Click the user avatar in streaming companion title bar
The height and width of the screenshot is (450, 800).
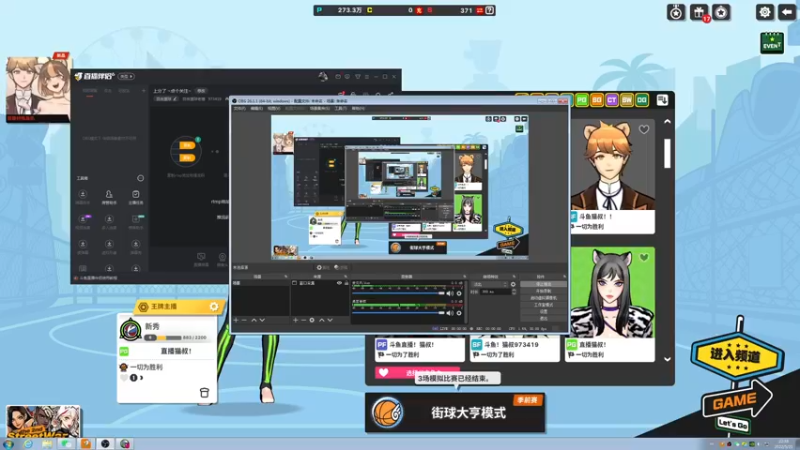tap(323, 77)
